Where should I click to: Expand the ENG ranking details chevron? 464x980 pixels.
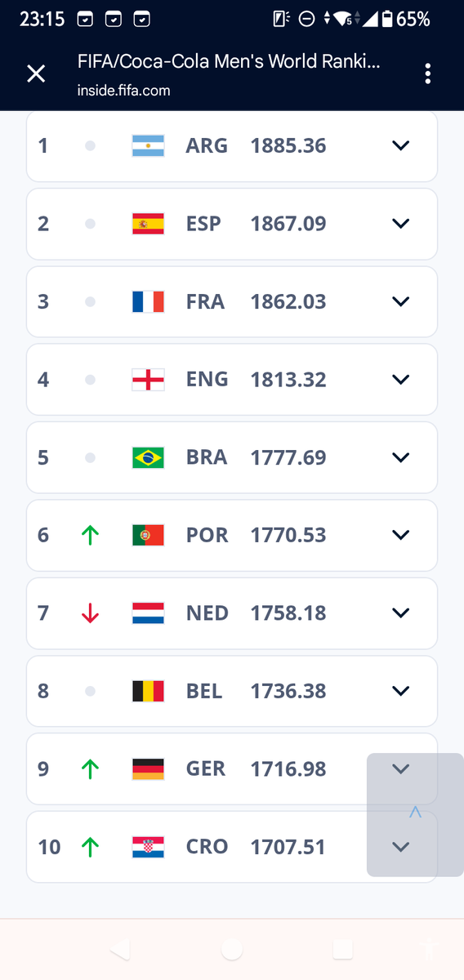(400, 380)
